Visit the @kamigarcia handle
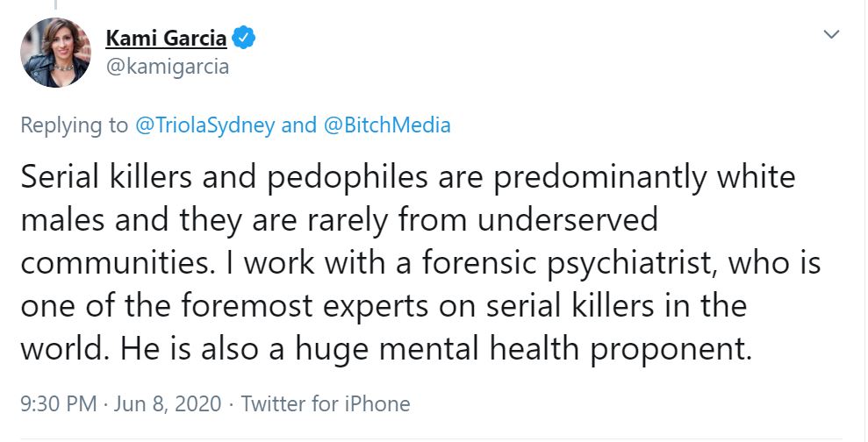Image resolution: width=868 pixels, height=442 pixels. [167, 67]
